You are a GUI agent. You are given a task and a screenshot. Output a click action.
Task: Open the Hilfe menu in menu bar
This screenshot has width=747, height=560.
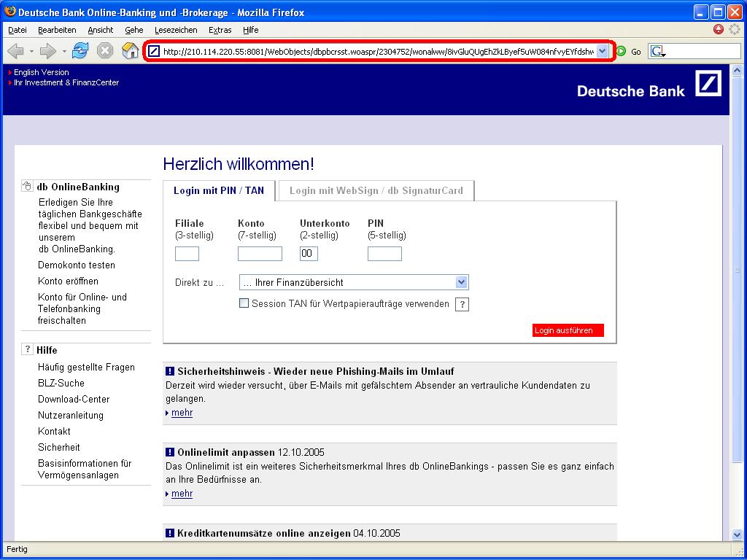pos(251,30)
